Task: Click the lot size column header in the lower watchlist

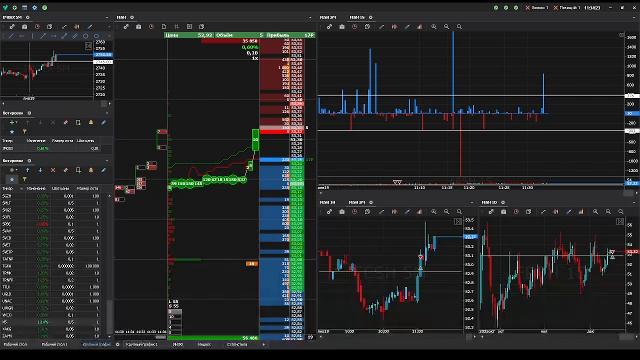Action: coord(87,189)
